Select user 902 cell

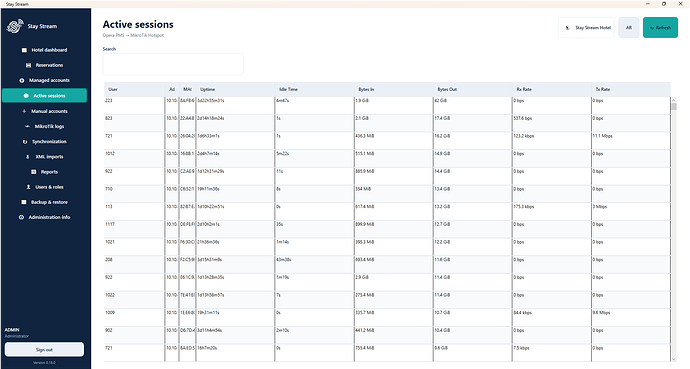coord(134,335)
